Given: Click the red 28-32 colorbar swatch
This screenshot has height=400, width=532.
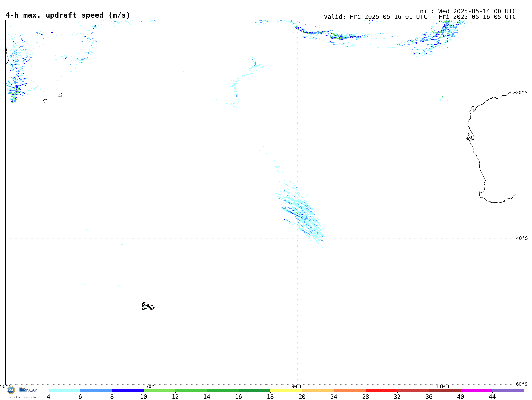Looking at the screenshot, I should pos(381,390).
